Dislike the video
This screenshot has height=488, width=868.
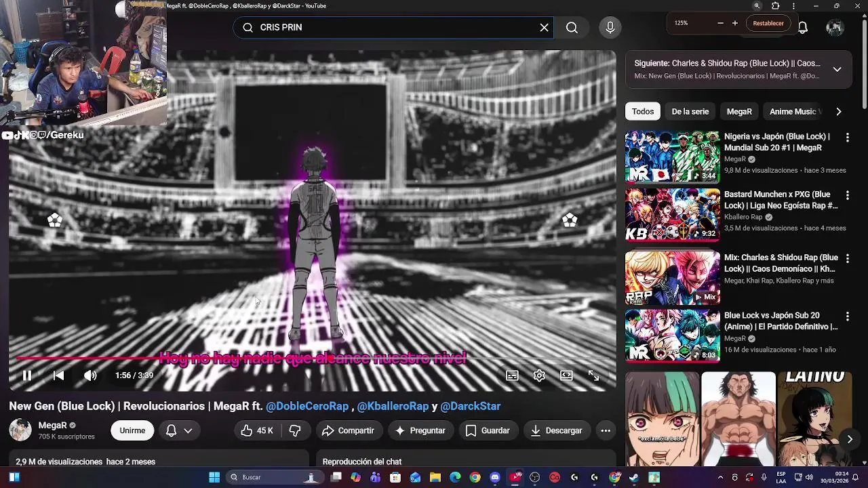(295, 430)
